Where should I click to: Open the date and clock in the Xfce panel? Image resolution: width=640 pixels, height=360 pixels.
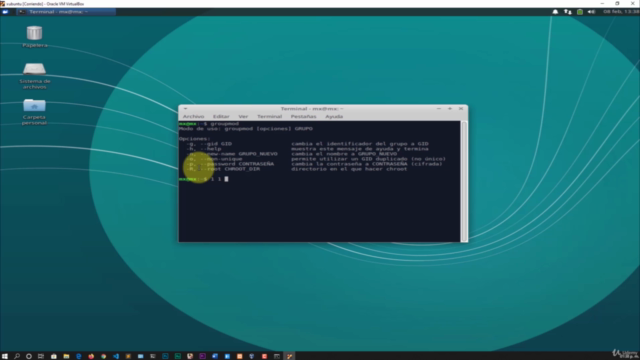click(621, 12)
